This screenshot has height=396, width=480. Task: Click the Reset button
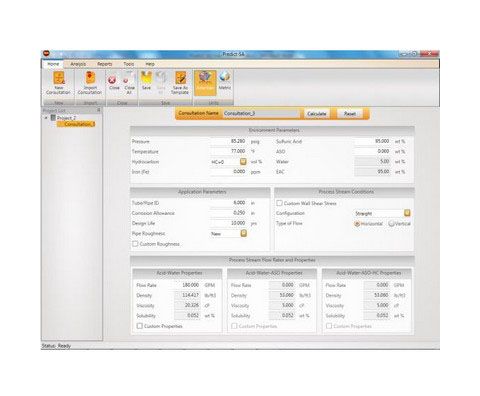coord(350,114)
